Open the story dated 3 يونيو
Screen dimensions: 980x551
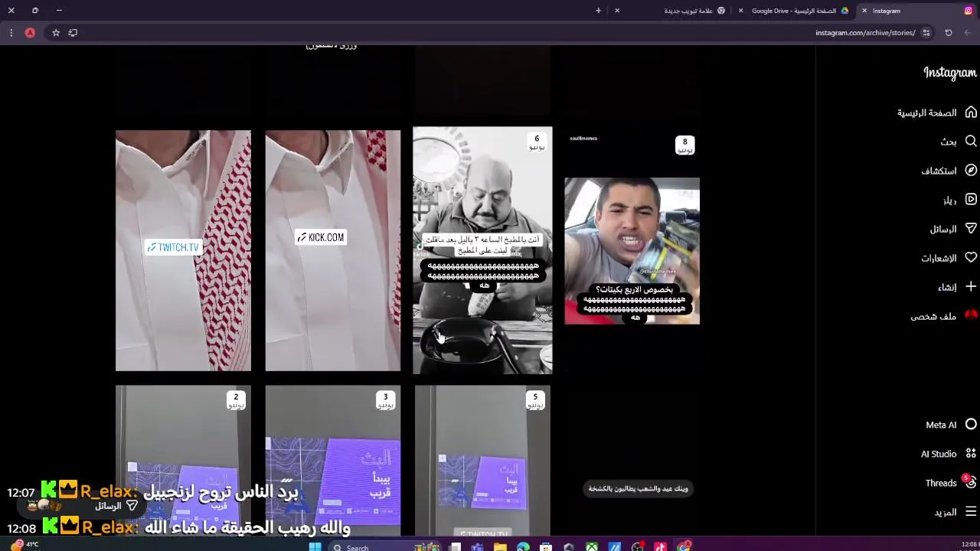pyautogui.click(x=333, y=460)
